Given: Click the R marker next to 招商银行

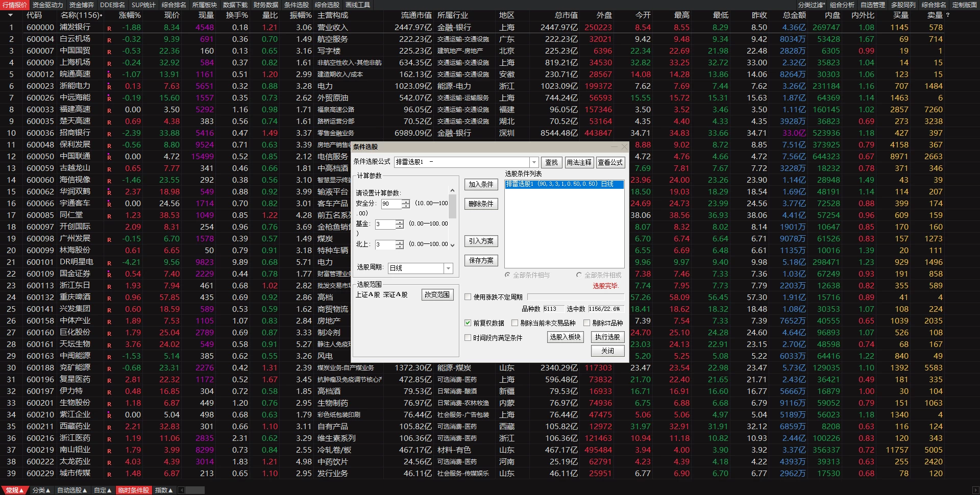Looking at the screenshot, I should coord(109,134).
